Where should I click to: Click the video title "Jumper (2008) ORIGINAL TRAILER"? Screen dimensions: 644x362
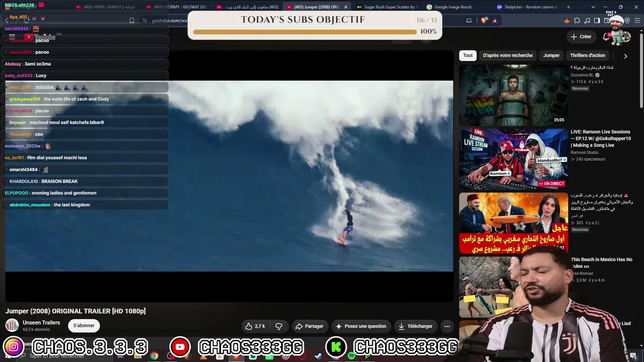click(75, 311)
